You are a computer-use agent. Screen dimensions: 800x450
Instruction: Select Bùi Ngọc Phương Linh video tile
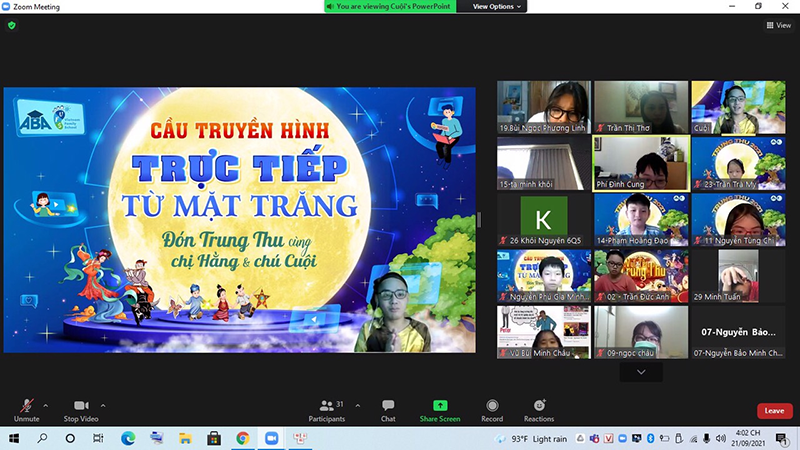[544, 107]
